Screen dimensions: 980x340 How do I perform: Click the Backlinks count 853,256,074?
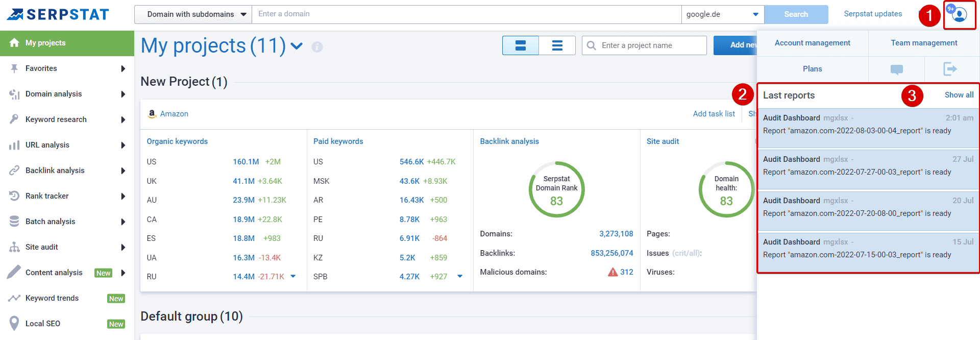click(x=611, y=253)
